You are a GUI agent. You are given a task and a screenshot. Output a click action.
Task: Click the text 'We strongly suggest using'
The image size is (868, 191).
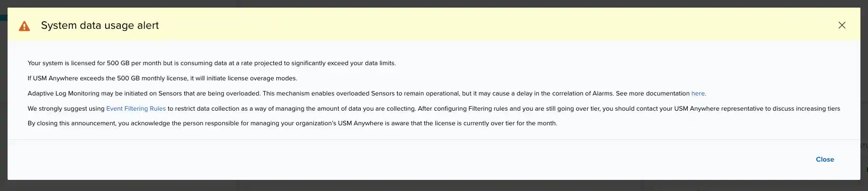(66, 109)
